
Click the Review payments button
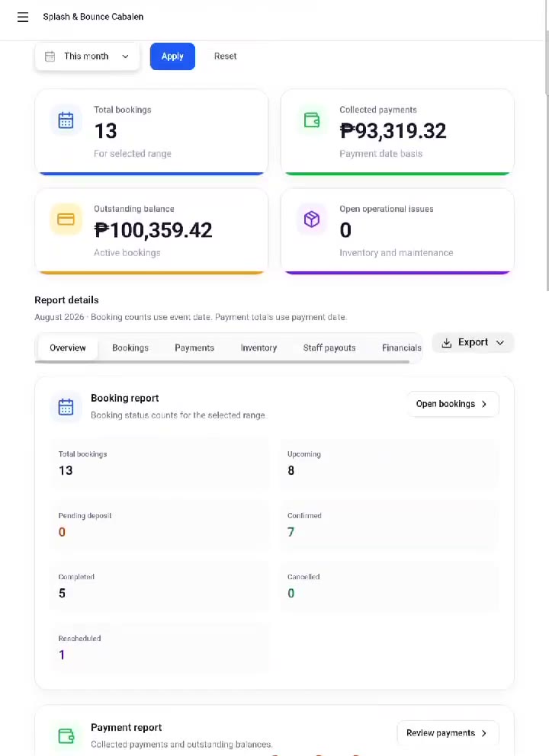click(448, 733)
